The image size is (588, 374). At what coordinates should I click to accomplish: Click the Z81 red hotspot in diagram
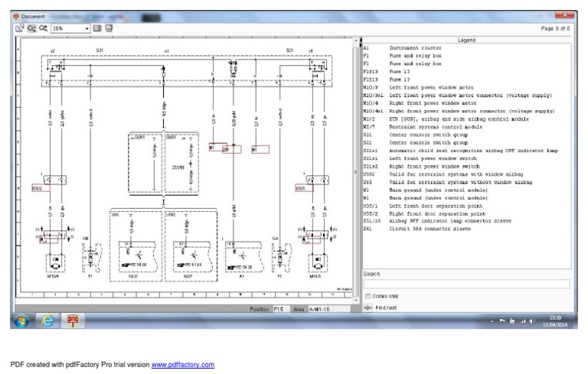pyautogui.click(x=232, y=150)
